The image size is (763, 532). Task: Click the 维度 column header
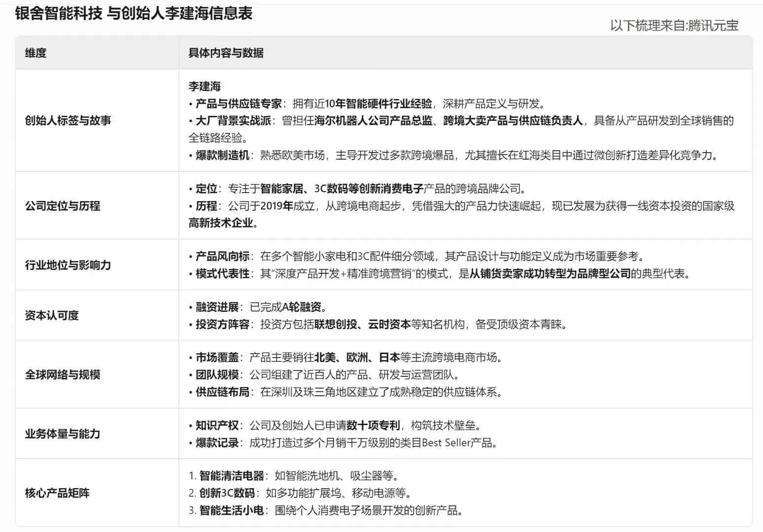pos(36,53)
